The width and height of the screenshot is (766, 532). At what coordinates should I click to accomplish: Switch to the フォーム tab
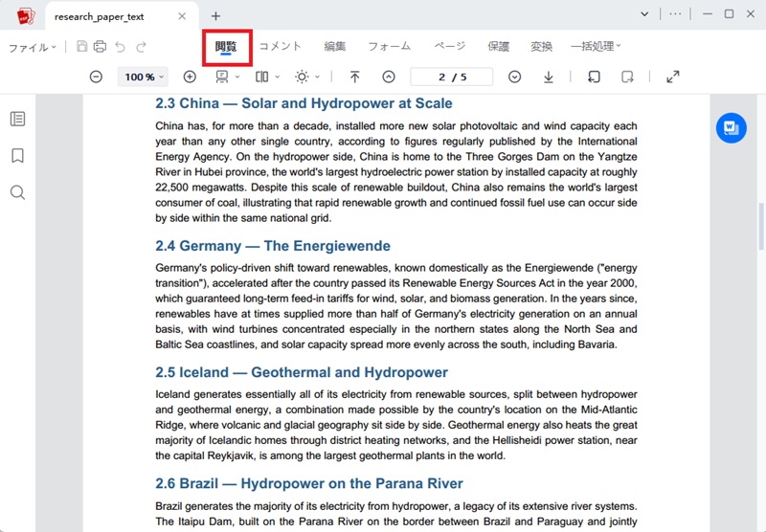coord(390,46)
